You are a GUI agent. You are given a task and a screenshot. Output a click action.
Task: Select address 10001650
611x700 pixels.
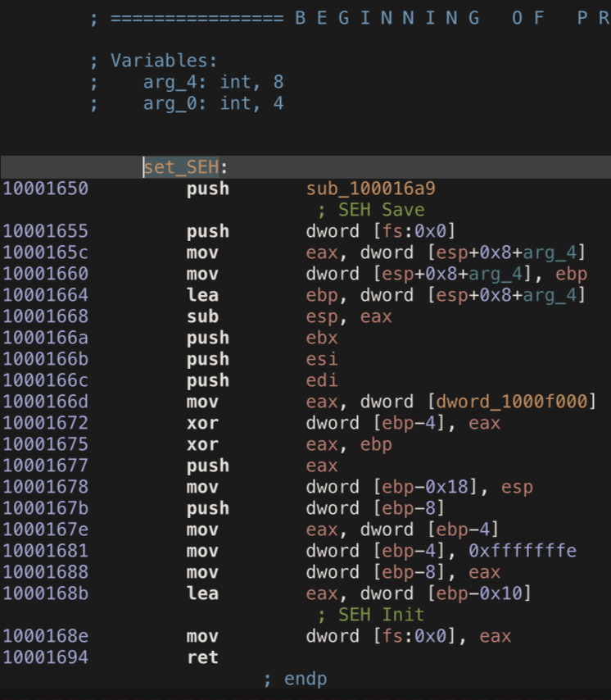click(46, 189)
